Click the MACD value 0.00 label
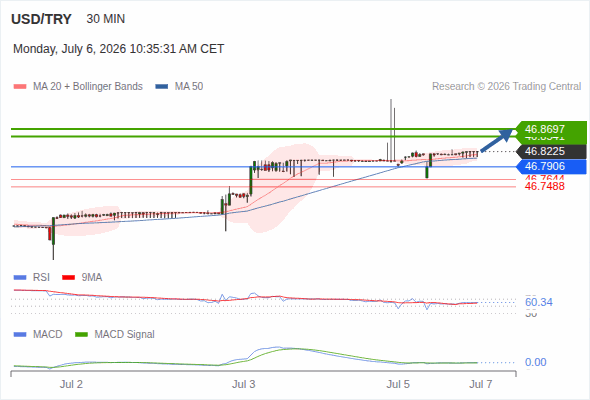590x400 pixels. pyautogui.click(x=535, y=362)
